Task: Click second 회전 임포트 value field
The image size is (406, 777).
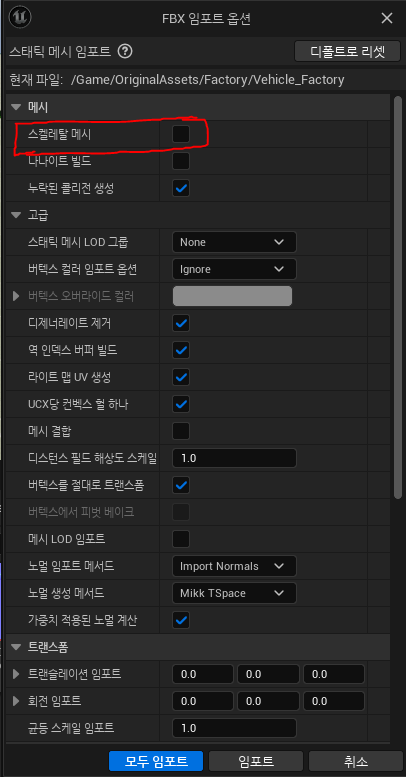Action: click(268, 701)
